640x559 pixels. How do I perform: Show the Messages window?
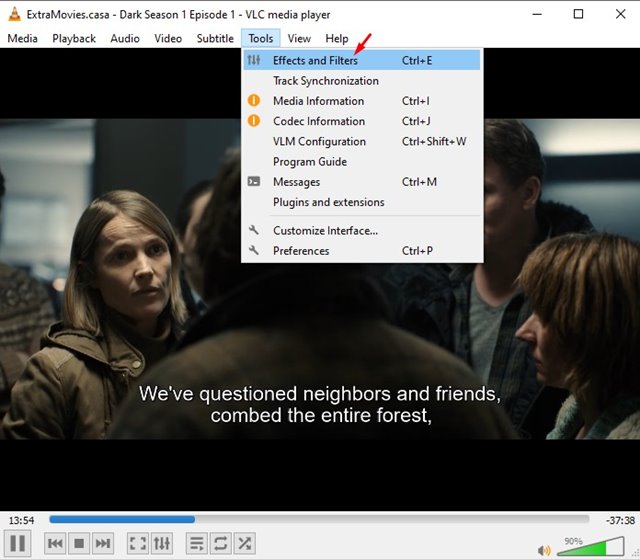(362, 182)
